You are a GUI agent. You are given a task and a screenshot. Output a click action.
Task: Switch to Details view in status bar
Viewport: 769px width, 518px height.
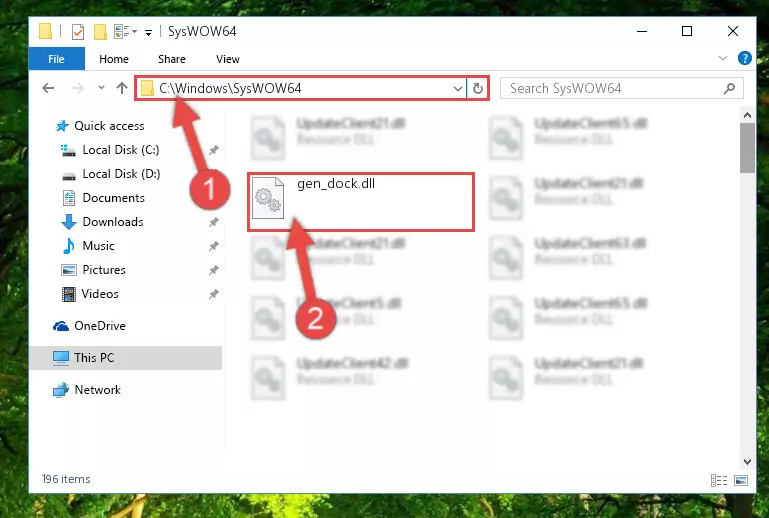click(x=719, y=480)
